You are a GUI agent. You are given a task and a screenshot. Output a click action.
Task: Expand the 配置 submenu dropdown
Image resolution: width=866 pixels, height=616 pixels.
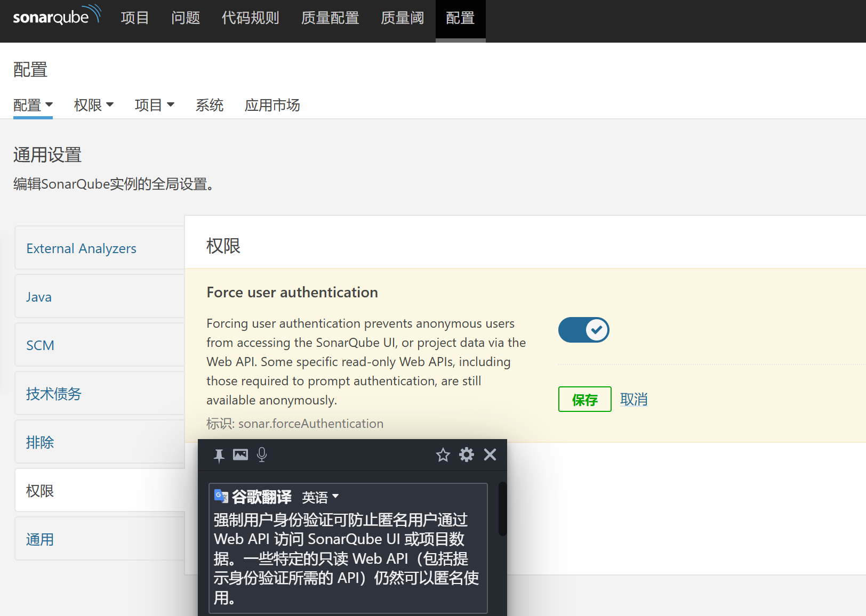(x=33, y=105)
